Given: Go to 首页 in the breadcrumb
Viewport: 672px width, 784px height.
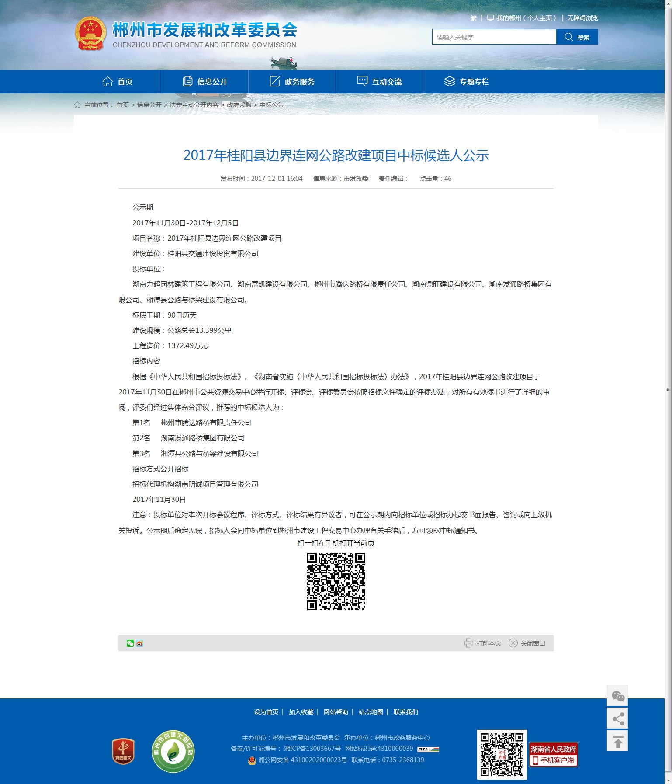Looking at the screenshot, I should (123, 105).
